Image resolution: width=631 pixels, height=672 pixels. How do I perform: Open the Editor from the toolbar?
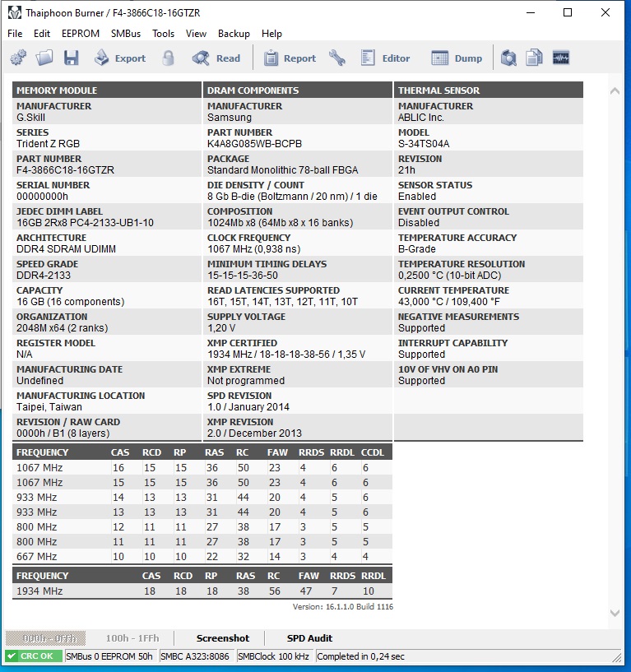click(385, 58)
